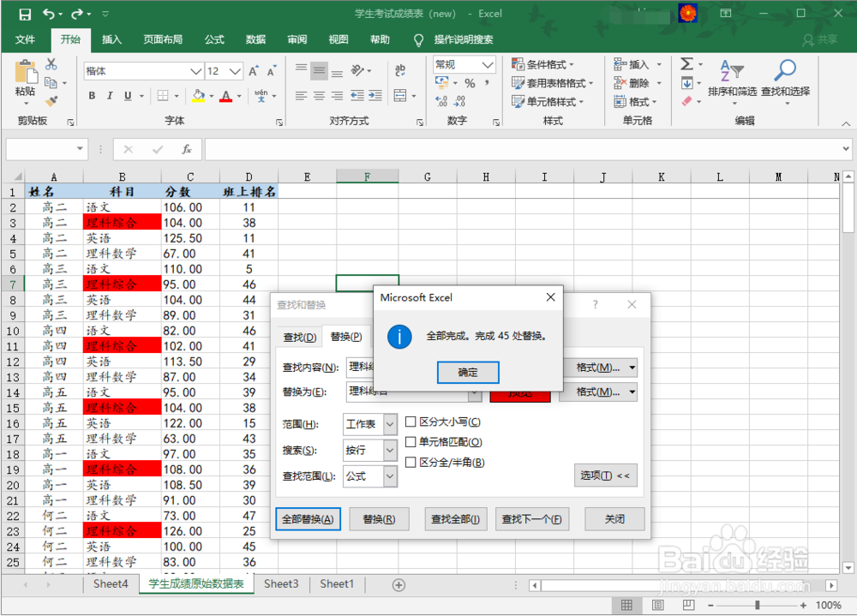
Task: Toggle Italic formatting
Action: point(110,96)
